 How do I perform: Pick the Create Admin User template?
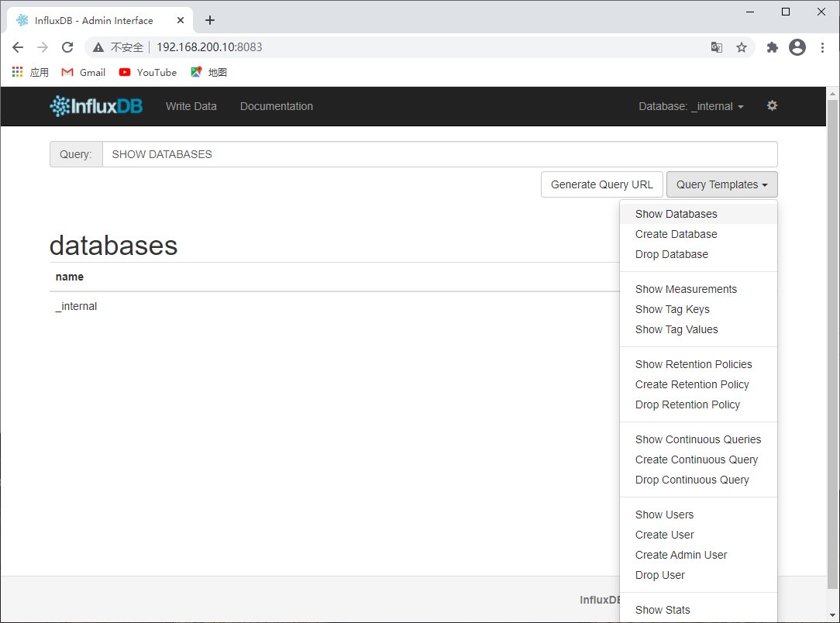click(x=681, y=555)
